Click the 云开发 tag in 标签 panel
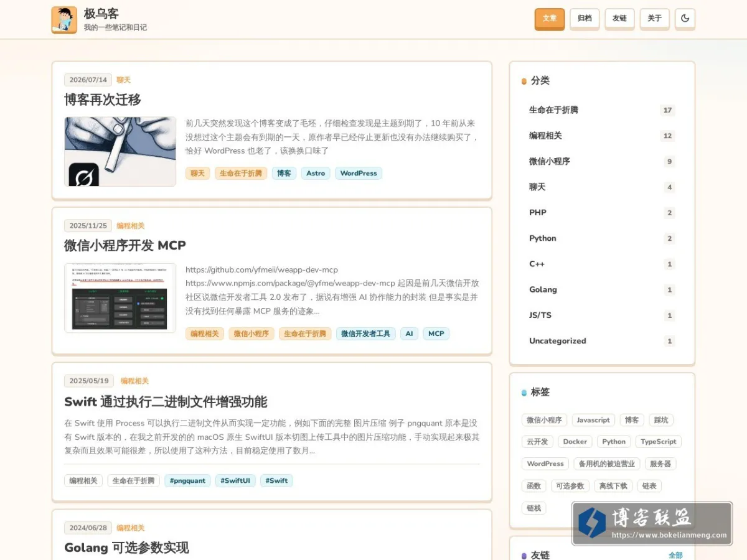This screenshot has height=560, width=747. tap(537, 442)
